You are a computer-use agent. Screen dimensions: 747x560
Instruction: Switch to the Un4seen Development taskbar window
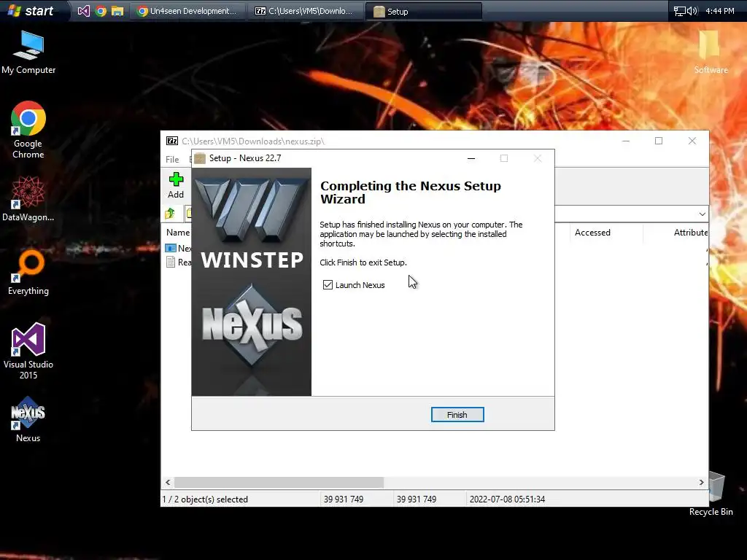pyautogui.click(x=187, y=11)
